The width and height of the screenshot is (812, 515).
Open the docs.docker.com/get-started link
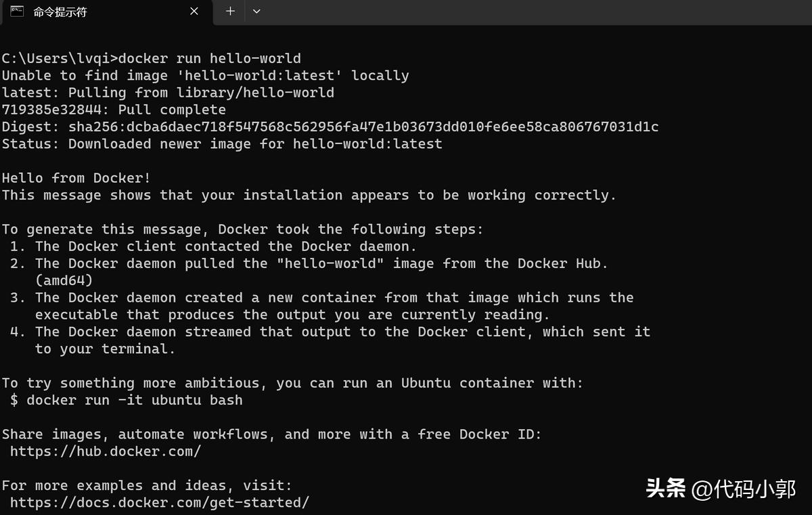point(160,502)
